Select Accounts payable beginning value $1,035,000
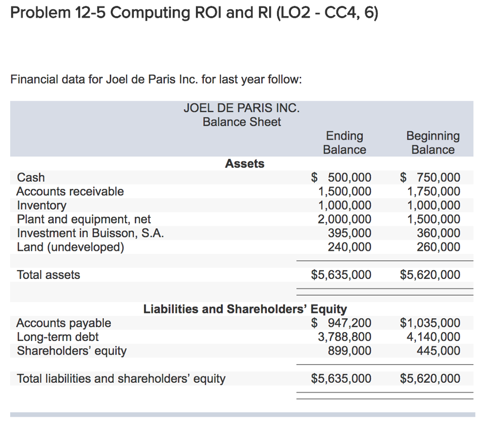 pos(430,323)
